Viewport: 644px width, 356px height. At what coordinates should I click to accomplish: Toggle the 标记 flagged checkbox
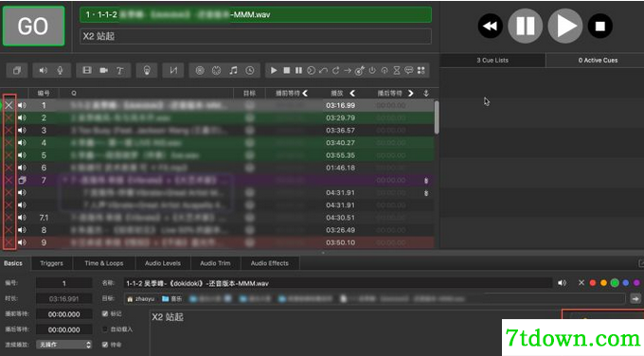click(105, 313)
